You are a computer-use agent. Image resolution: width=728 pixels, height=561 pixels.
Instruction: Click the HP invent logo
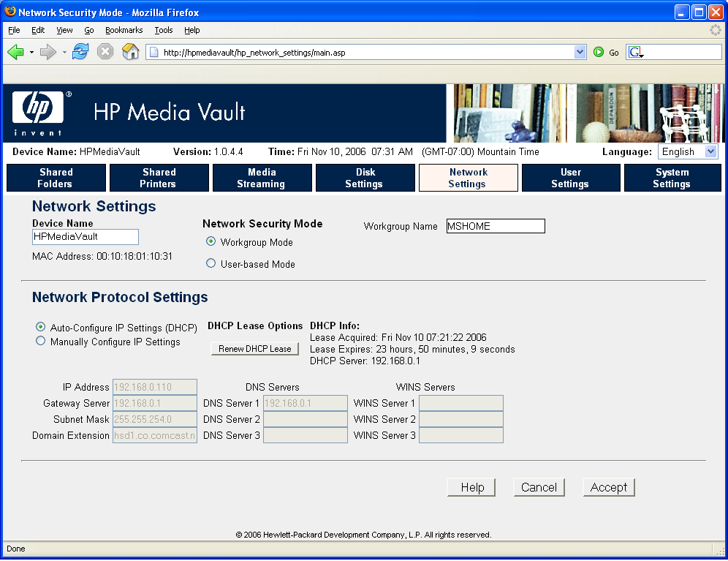tap(38, 113)
